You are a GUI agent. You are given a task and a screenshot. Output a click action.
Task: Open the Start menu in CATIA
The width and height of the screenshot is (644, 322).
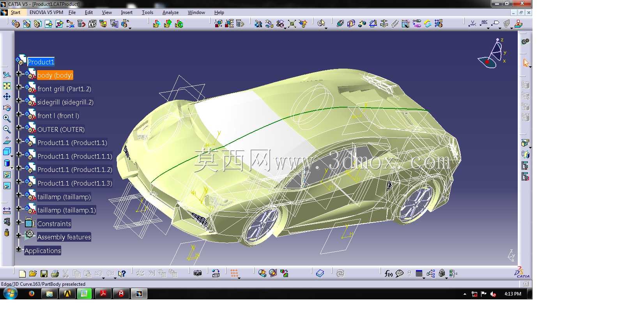(16, 12)
